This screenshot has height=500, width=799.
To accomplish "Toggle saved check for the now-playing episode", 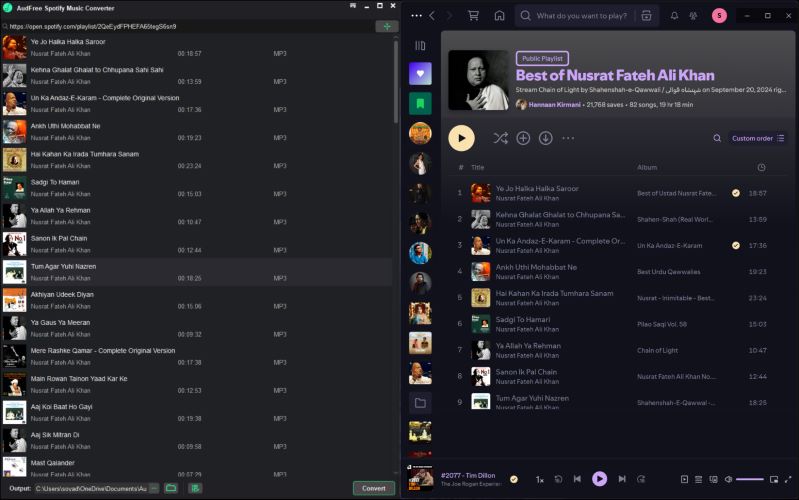I will tap(514, 479).
